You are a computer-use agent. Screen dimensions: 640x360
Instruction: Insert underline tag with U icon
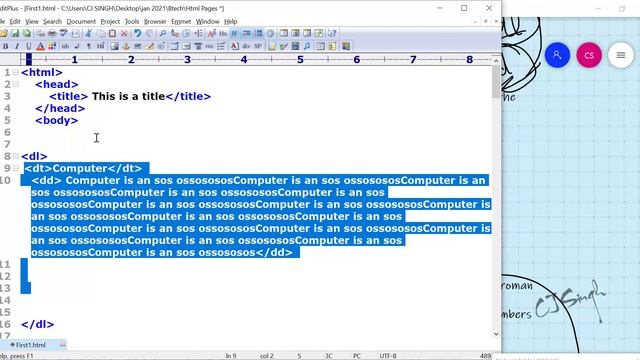pos(29,47)
